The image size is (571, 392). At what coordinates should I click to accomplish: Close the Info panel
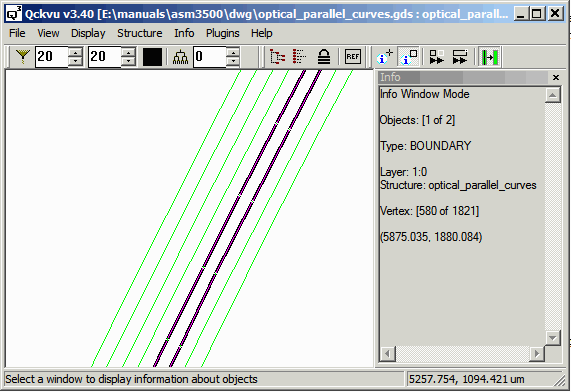[x=556, y=77]
